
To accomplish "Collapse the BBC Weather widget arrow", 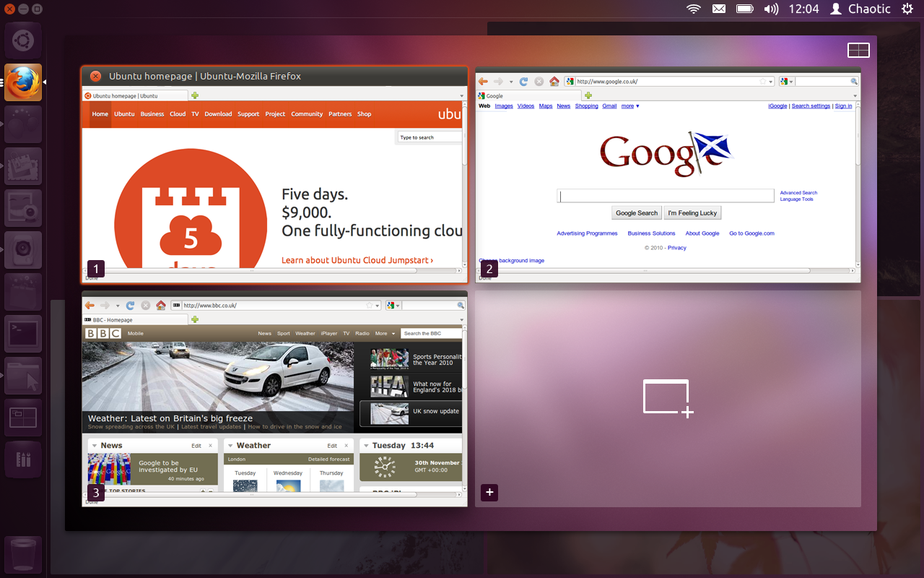I will tap(230, 446).
